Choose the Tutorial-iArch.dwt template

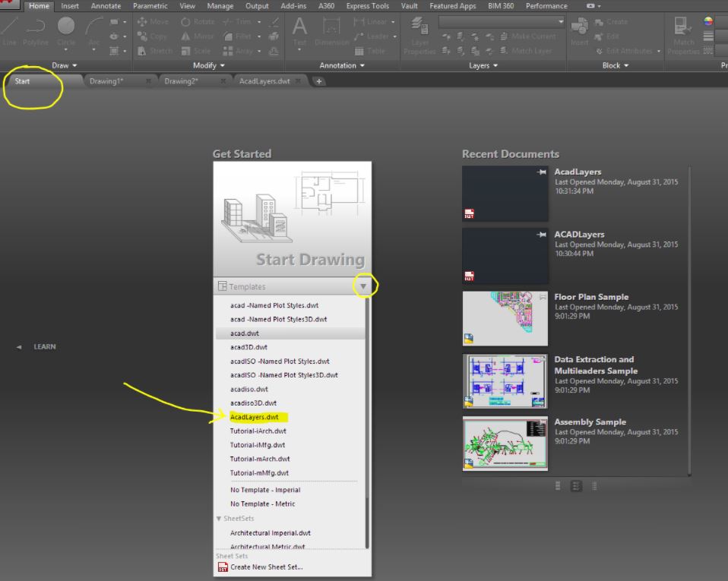pos(258,431)
